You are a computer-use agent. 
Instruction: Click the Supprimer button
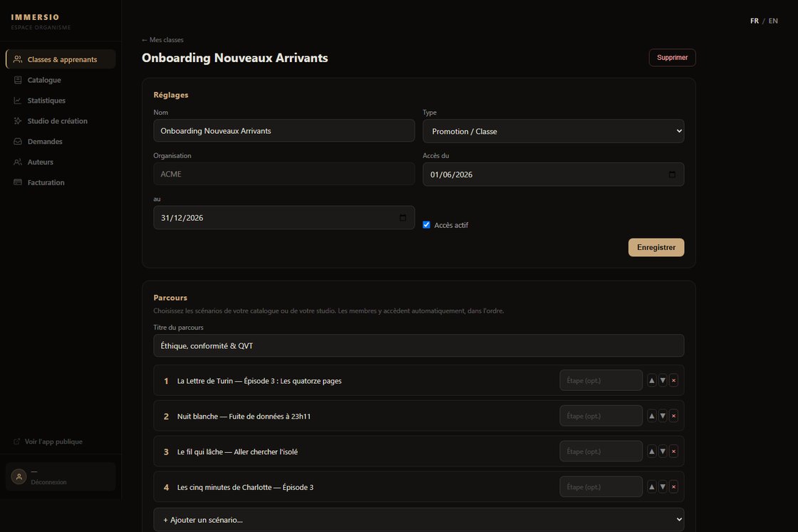click(x=672, y=58)
